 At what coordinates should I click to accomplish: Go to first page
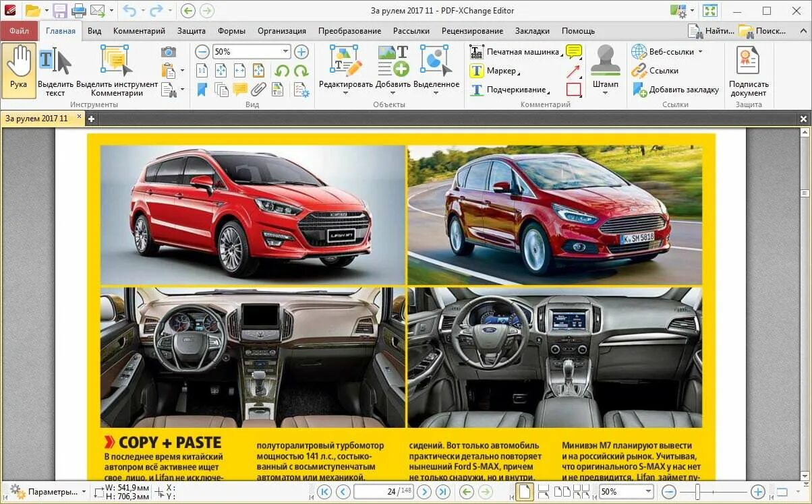[x=324, y=492]
